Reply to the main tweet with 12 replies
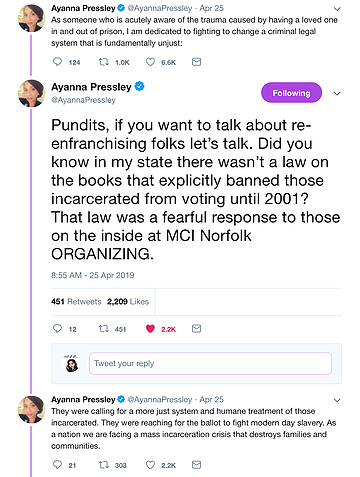Image resolution: width=360 pixels, height=477 pixels. click(x=57, y=328)
